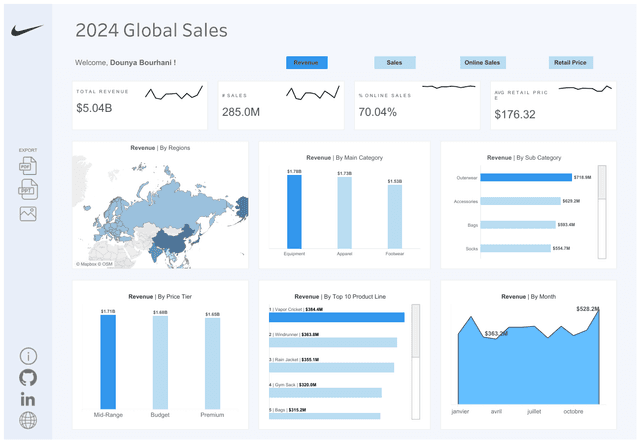Export dashboard as PDF icon

click(x=28, y=166)
